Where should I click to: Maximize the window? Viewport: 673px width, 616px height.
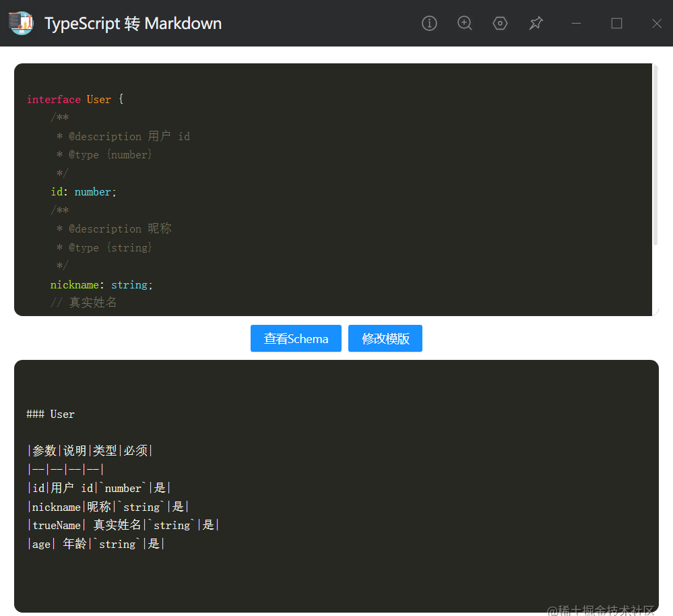click(616, 23)
